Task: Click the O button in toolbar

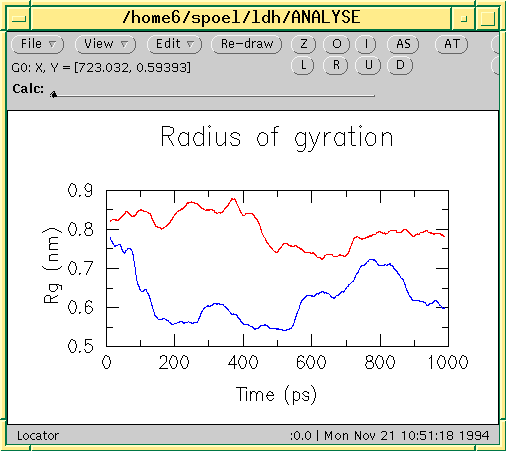Action: pyautogui.click(x=336, y=44)
